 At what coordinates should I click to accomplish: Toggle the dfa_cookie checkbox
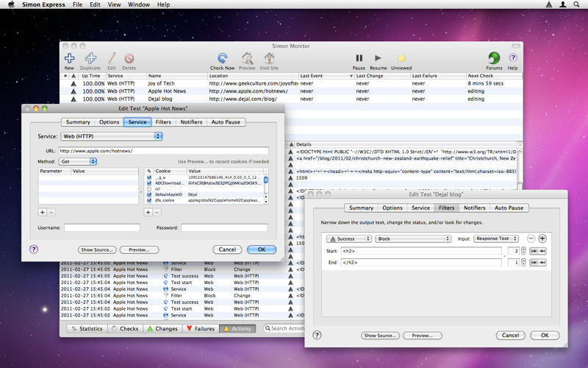pyautogui.click(x=149, y=200)
